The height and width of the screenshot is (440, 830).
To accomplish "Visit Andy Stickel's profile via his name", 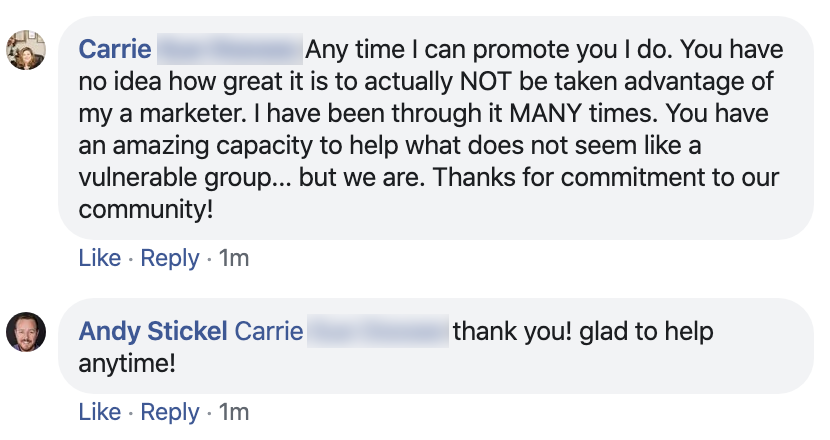I will (x=153, y=331).
